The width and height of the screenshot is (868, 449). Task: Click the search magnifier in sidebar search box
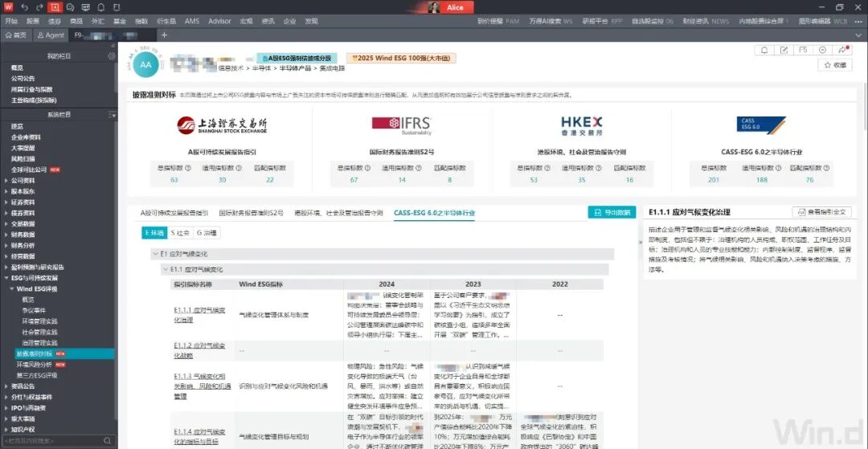[107, 441]
